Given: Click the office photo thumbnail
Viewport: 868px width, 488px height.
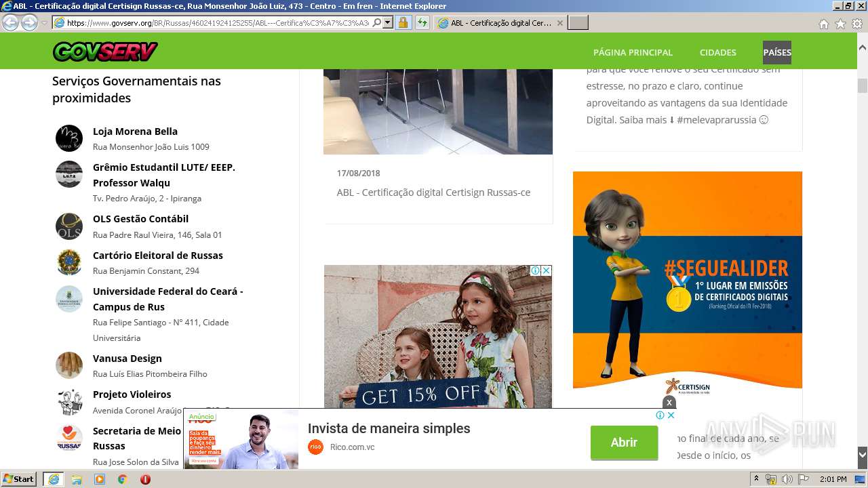Looking at the screenshot, I should click(x=438, y=111).
